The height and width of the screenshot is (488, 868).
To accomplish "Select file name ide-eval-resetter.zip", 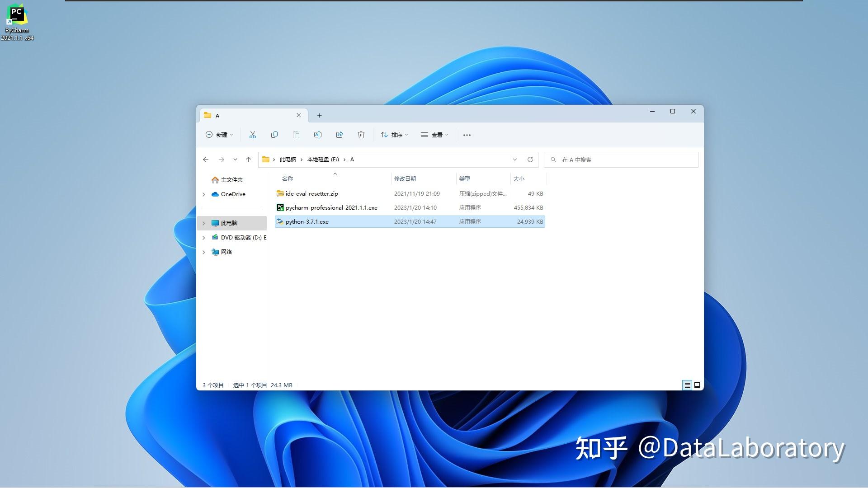I will [312, 193].
